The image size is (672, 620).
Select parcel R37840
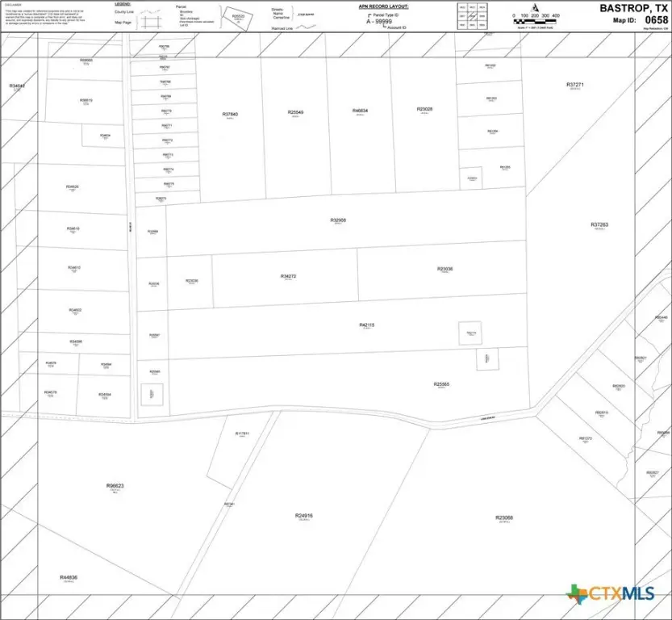(x=230, y=115)
